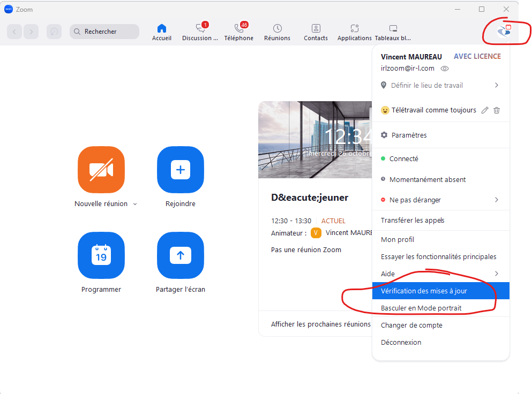Click Rejoindre plus icon

pos(181,170)
